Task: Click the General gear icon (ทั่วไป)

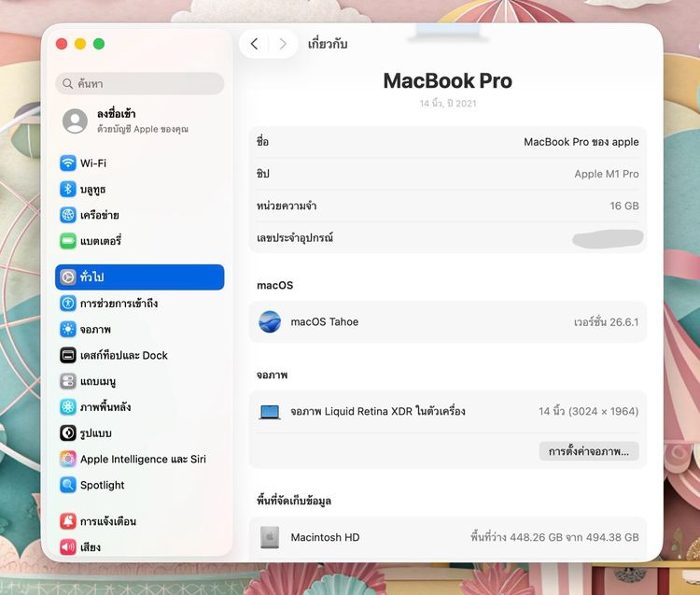Action: coord(68,277)
